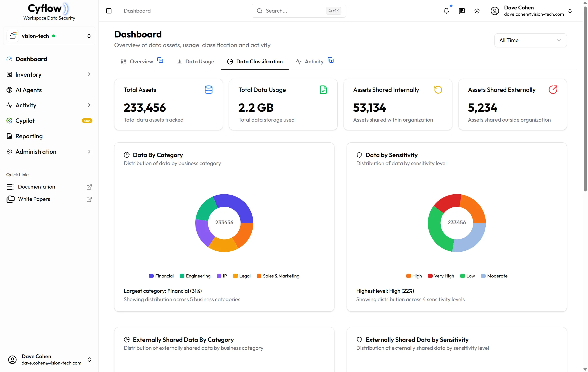Screen dimensions: 588x372
Task: Open the All Time date range dropdown
Action: click(x=530, y=40)
